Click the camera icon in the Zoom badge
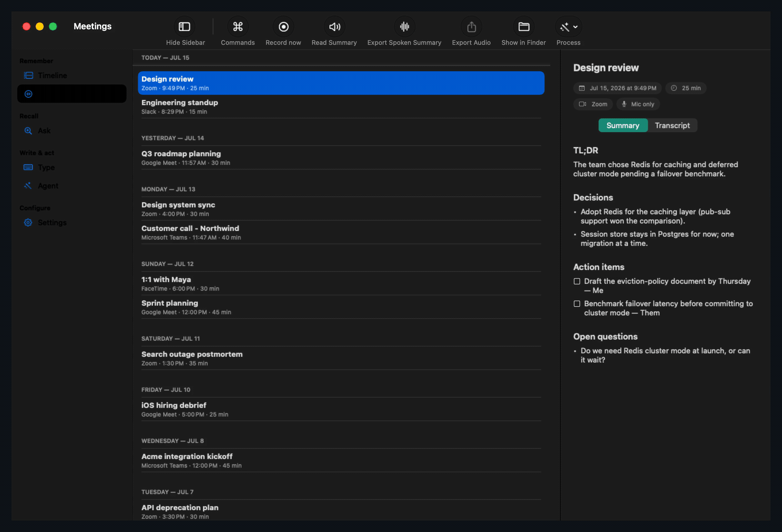This screenshot has height=532, width=782. [x=582, y=104]
